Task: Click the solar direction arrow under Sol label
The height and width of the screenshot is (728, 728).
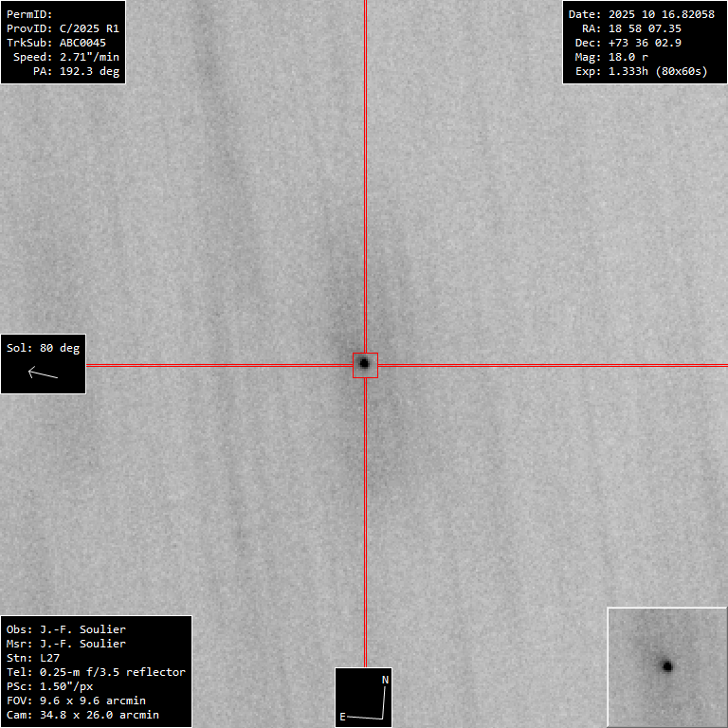Action: pos(43,373)
